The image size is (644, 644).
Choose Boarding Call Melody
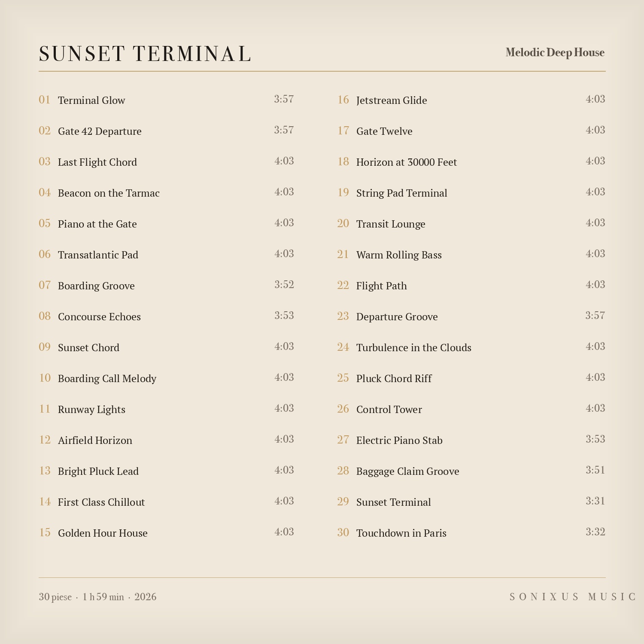(x=107, y=378)
